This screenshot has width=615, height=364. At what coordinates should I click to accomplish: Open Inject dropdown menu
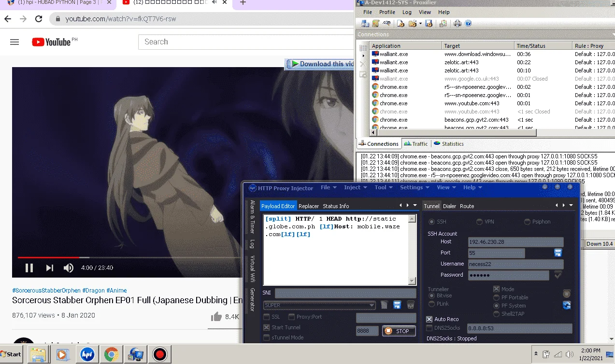point(355,187)
